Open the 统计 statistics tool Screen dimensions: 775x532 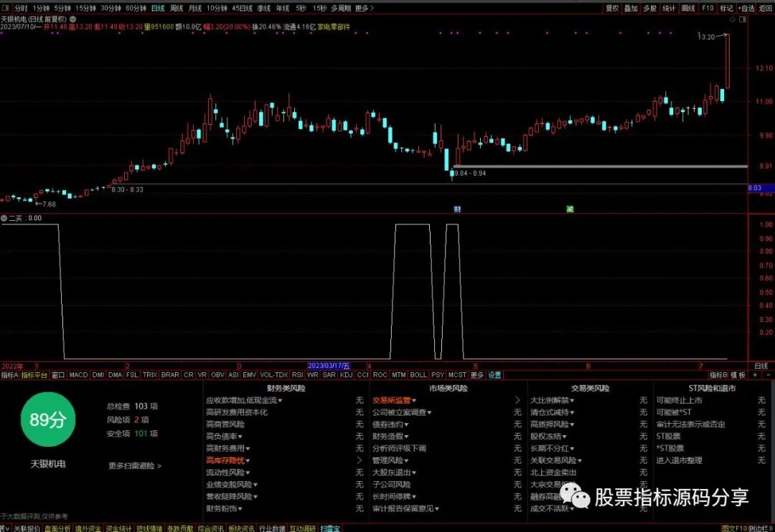(x=669, y=8)
